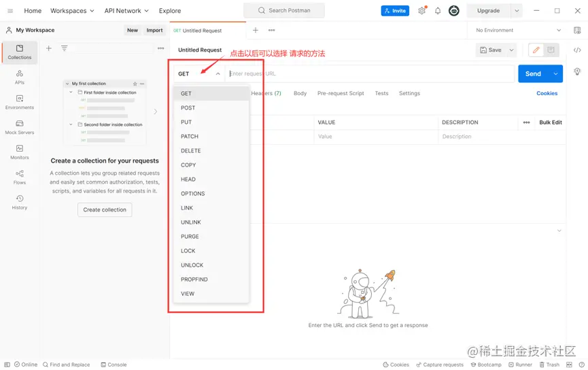Switch to edit pencil mode icon
This screenshot has height=370, width=588.
pyautogui.click(x=536, y=50)
